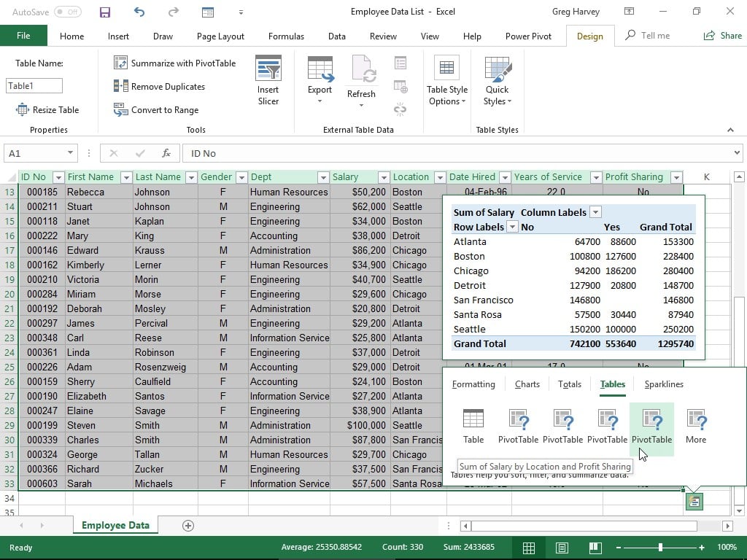This screenshot has width=747, height=560.
Task: Click the Table Name input field
Action: [x=34, y=86]
